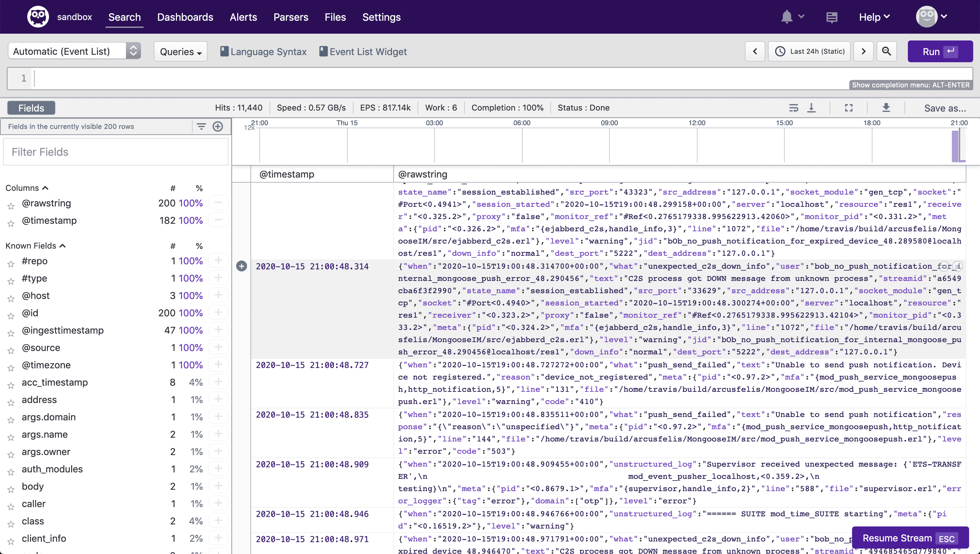
Task: Open the Automatic (Event List) dropdown
Action: [x=75, y=51]
